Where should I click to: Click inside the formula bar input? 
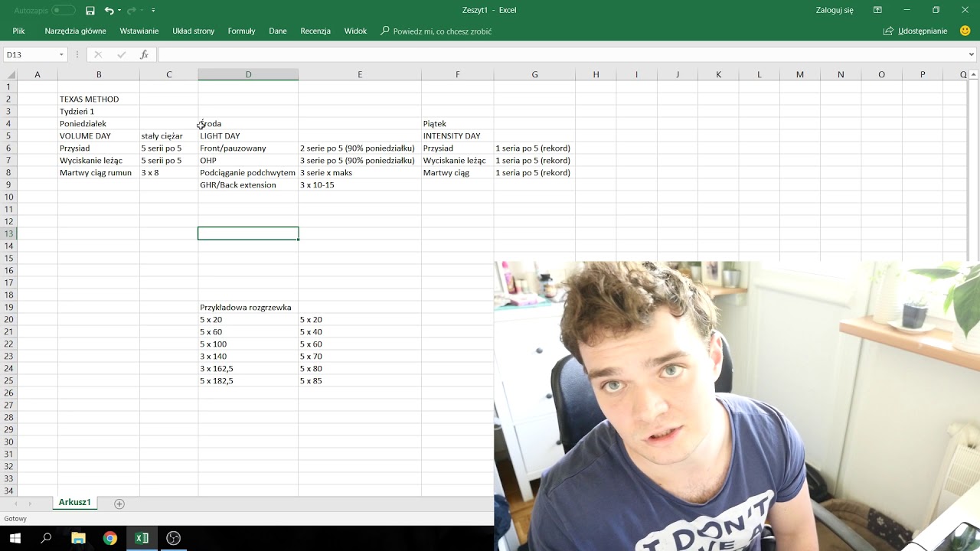pyautogui.click(x=562, y=55)
